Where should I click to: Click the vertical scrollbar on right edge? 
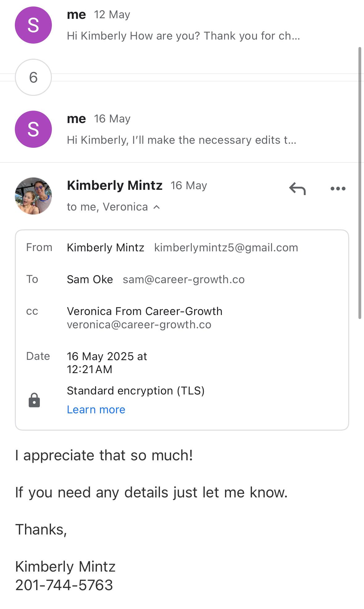coord(360,182)
